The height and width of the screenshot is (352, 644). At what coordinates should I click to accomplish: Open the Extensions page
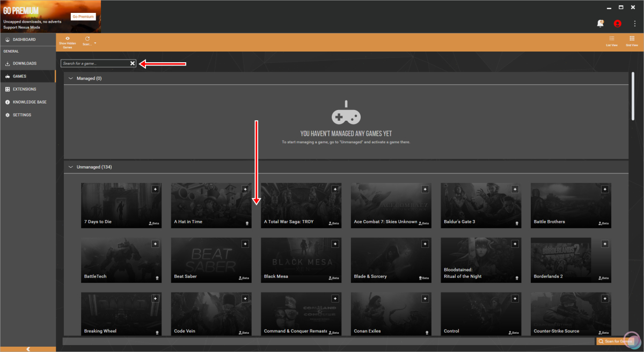coord(28,89)
